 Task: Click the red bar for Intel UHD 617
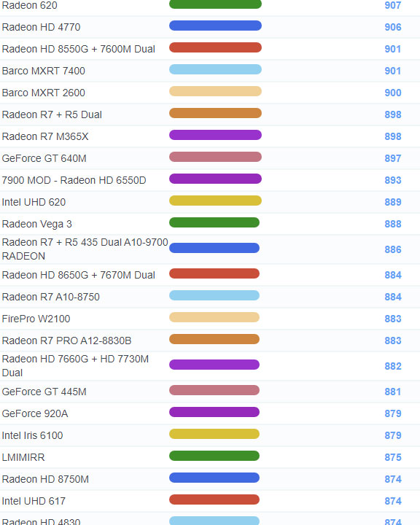coord(214,499)
